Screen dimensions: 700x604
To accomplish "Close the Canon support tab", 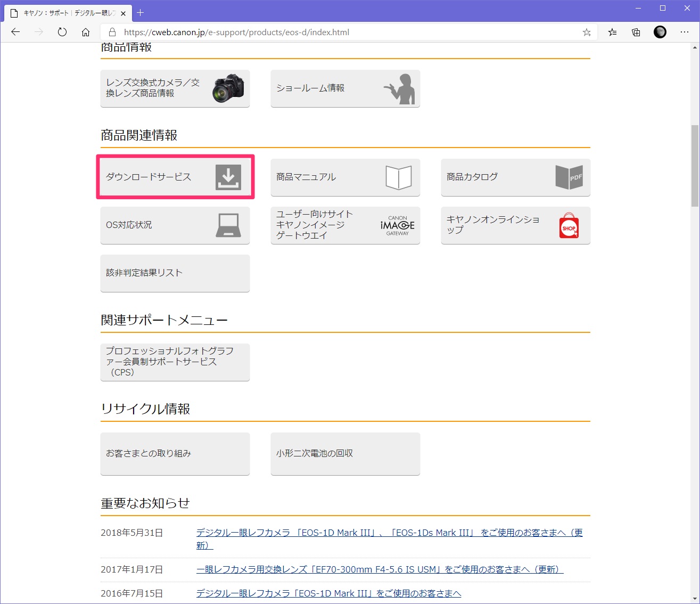I will 124,13.
